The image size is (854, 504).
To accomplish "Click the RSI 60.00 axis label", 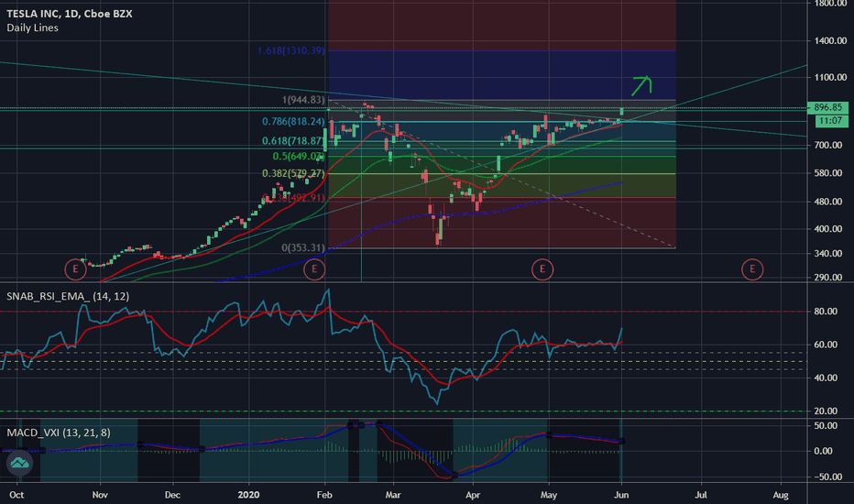I will coord(826,345).
